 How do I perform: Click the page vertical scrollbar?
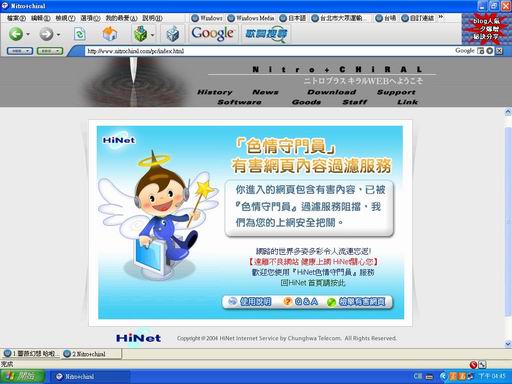coord(508,227)
